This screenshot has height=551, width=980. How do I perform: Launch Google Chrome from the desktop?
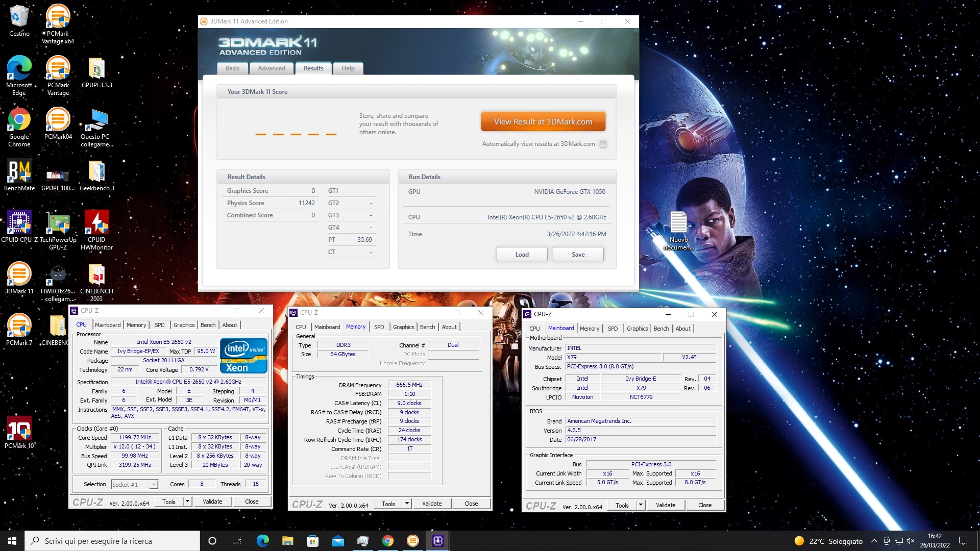click(19, 127)
